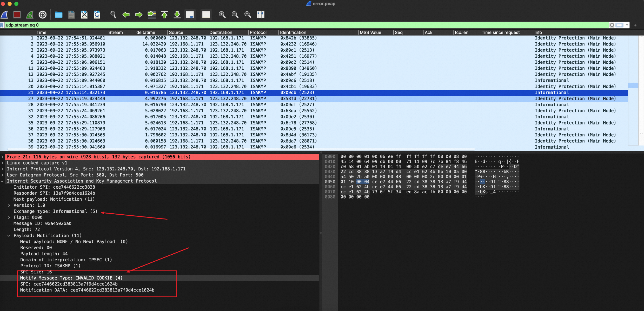This screenshot has height=311, width=644.
Task: Click the red stop capture button
Action: tap(17, 15)
